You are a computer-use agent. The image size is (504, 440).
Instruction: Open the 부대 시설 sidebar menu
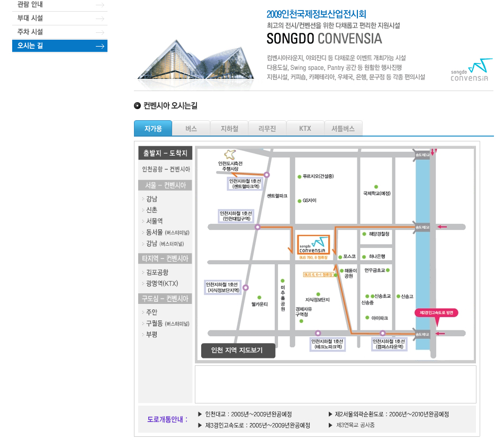click(60, 19)
